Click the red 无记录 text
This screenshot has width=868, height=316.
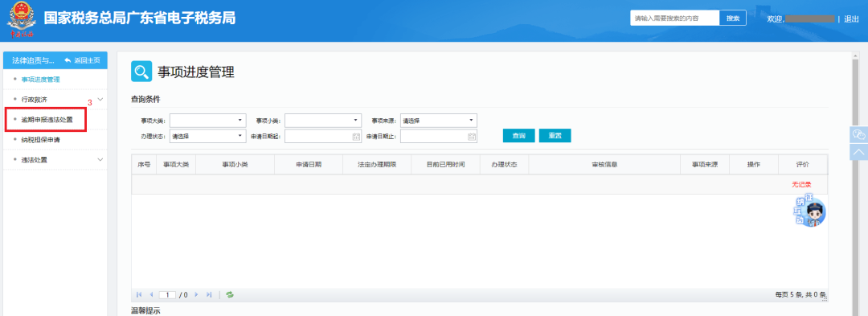(x=801, y=184)
